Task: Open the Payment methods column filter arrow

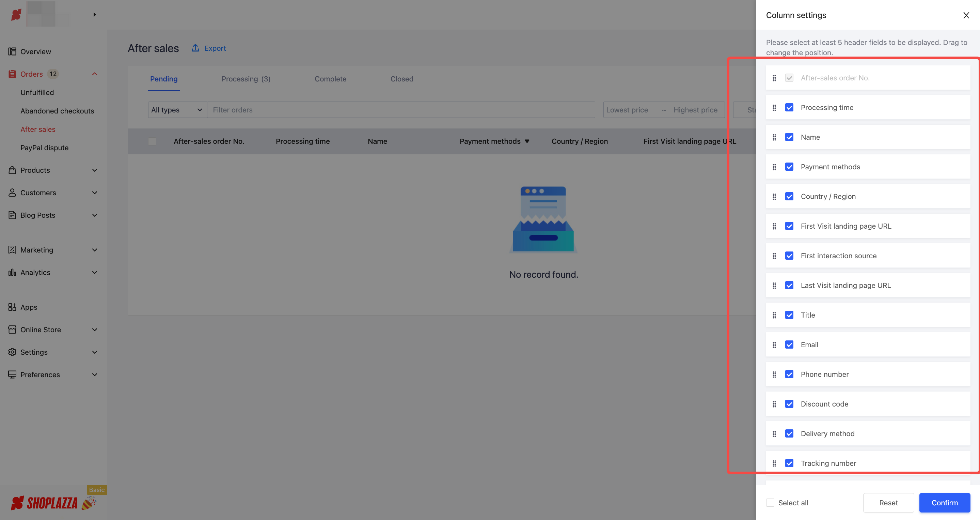Action: 527,142
